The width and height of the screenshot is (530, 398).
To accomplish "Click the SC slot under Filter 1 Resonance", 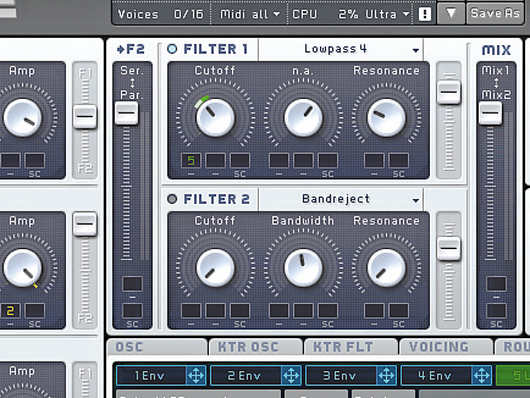I will point(399,160).
